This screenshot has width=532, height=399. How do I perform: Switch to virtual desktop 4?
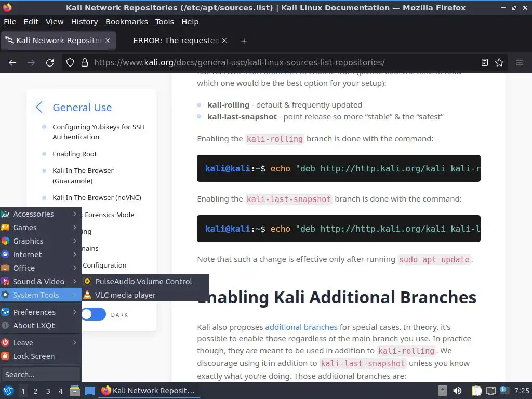click(61, 391)
